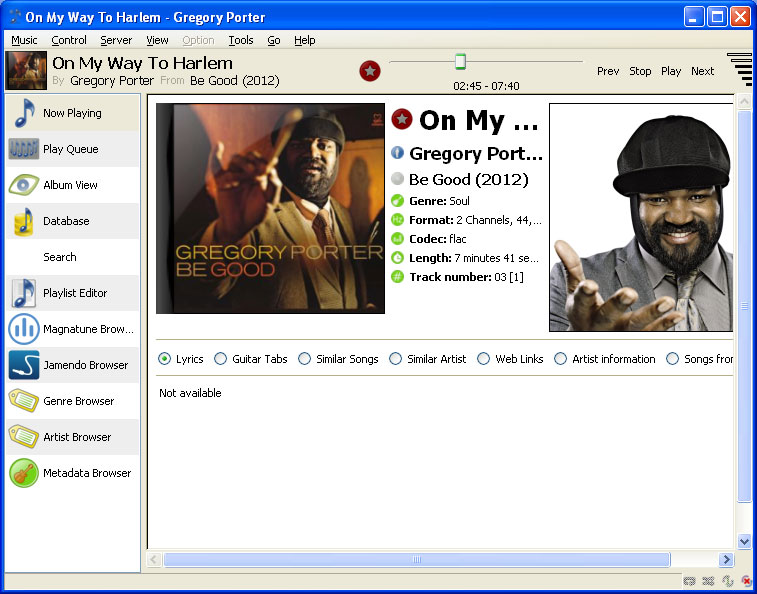Image resolution: width=757 pixels, height=594 pixels.
Task: Click the favorite star in the header bar
Action: (370, 71)
